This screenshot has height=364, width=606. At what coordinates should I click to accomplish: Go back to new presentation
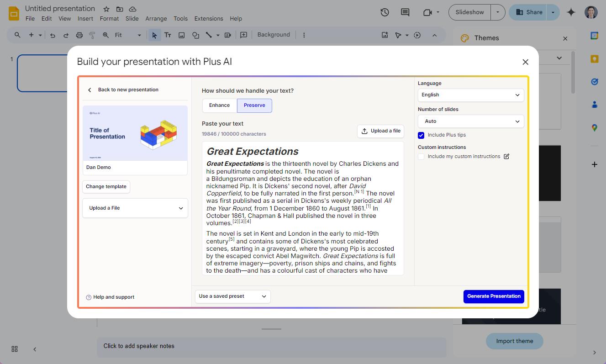pyautogui.click(x=123, y=90)
